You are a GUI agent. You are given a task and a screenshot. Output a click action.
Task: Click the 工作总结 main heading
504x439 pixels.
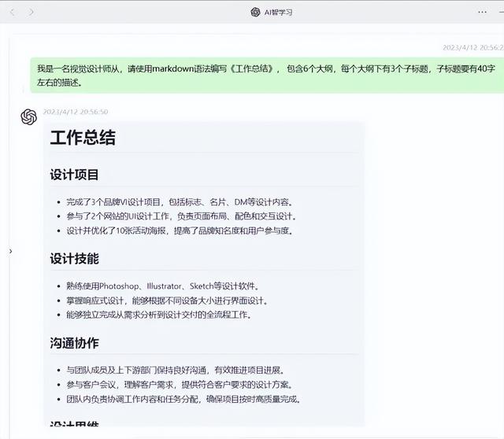pos(83,138)
